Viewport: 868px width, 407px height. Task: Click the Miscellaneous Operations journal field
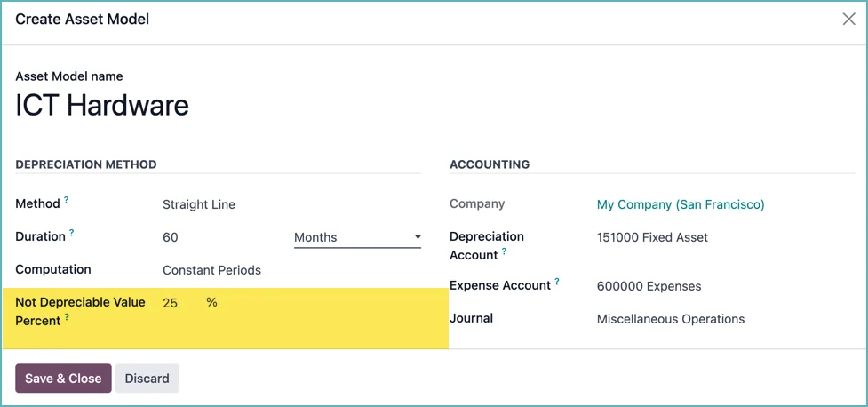coord(726,319)
